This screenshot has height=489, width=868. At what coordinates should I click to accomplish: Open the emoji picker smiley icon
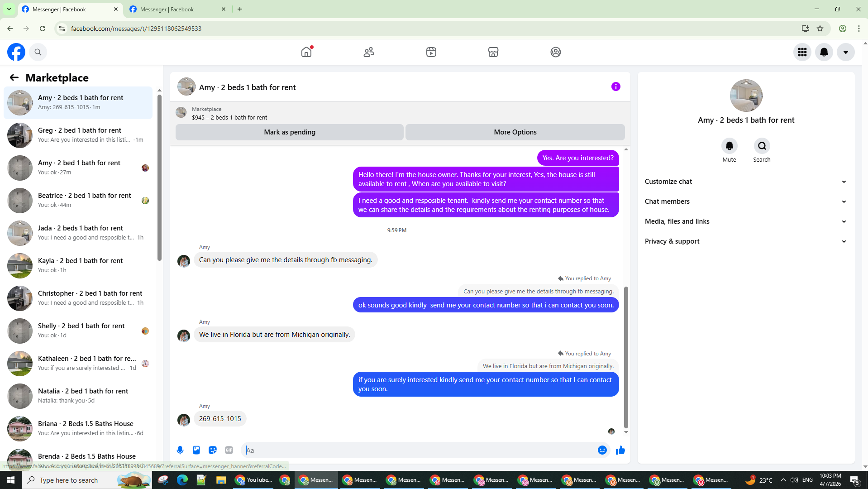(x=602, y=450)
